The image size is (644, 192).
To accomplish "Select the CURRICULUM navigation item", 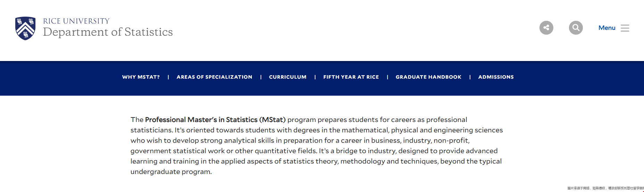I will [288, 77].
